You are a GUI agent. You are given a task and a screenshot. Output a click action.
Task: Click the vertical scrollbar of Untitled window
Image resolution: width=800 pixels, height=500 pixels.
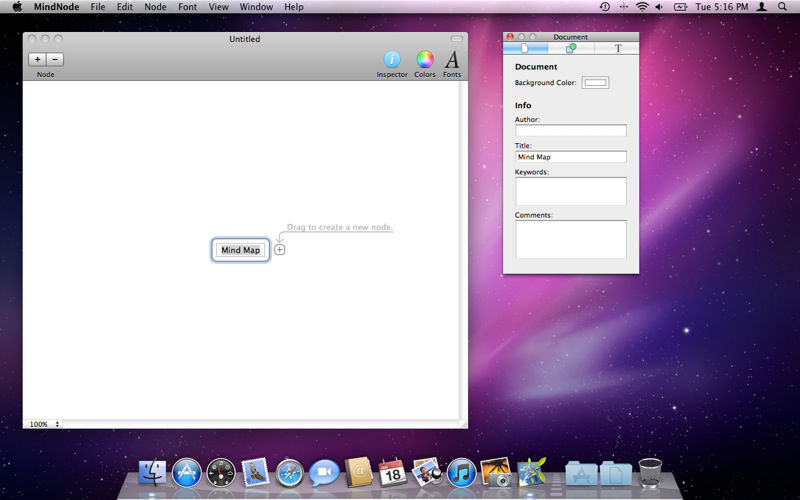tap(463, 250)
